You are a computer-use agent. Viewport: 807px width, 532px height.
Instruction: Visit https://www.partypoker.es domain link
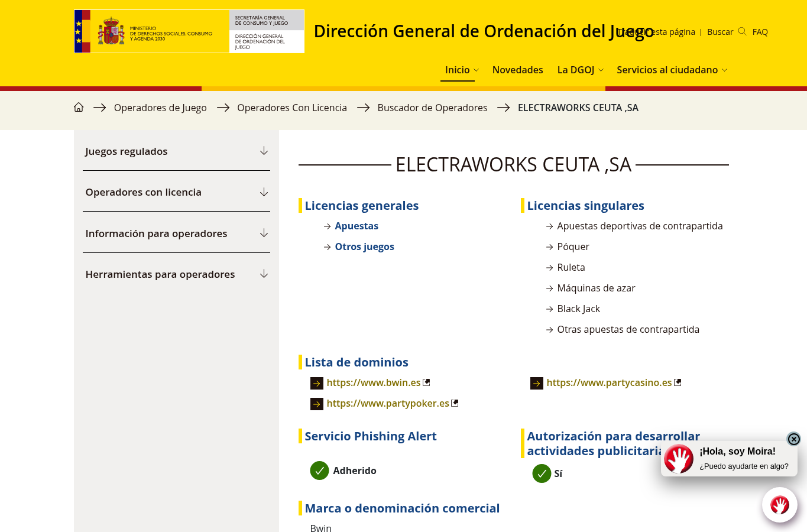[388, 403]
